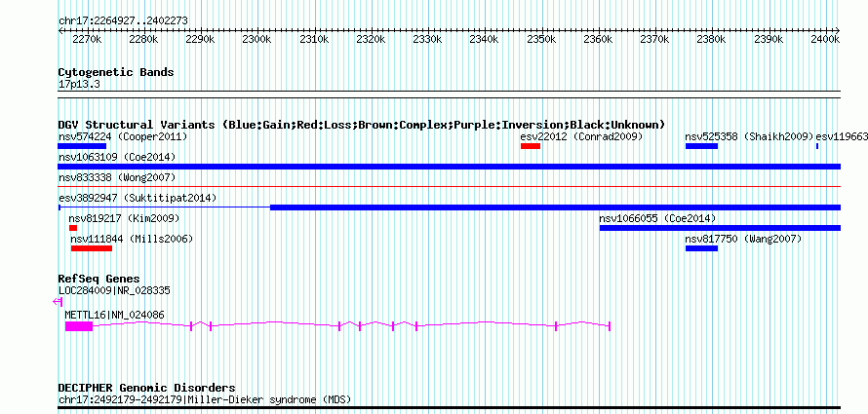Open the nsv817750 (Wang2007) label
This screenshot has width=868, height=414.
tap(743, 239)
